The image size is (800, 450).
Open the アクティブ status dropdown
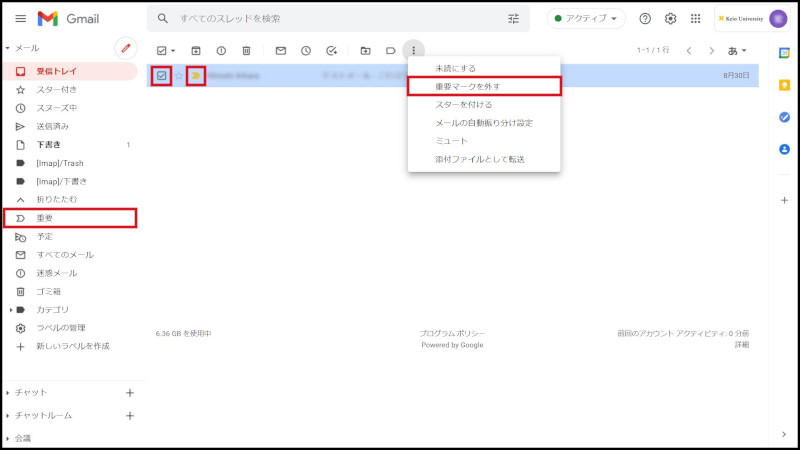(585, 19)
